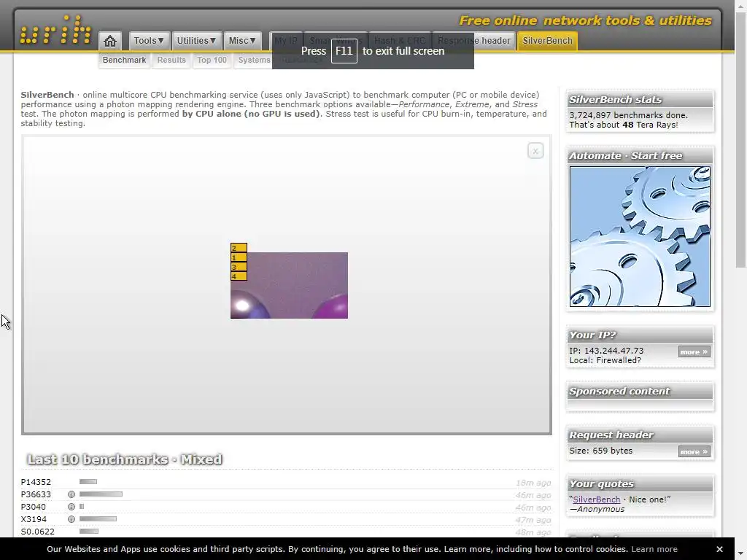Select core thread marker 4
The width and height of the screenshot is (747, 560).
point(239,276)
